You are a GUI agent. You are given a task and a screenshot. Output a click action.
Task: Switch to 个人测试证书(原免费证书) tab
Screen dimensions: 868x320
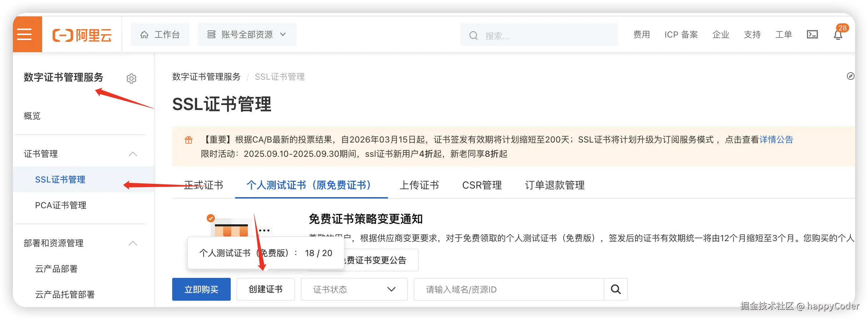311,185
